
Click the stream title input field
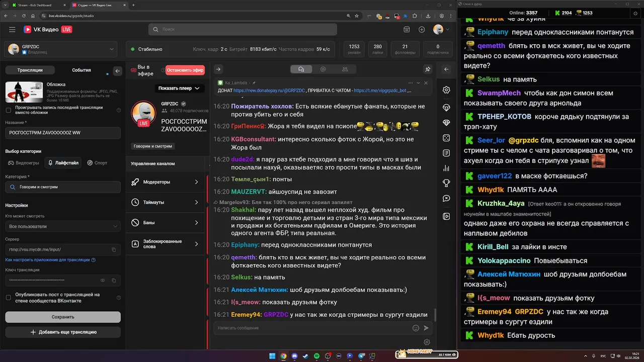coord(63,133)
